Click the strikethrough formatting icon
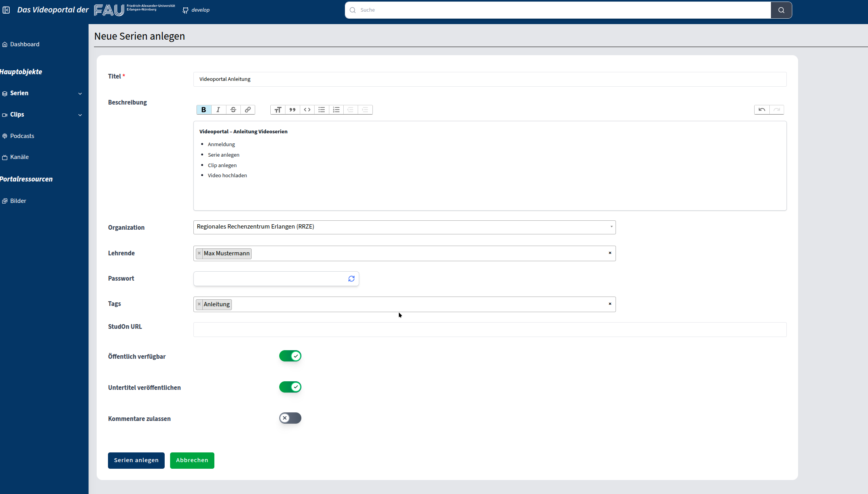Viewport: 868px width, 494px height. [233, 110]
